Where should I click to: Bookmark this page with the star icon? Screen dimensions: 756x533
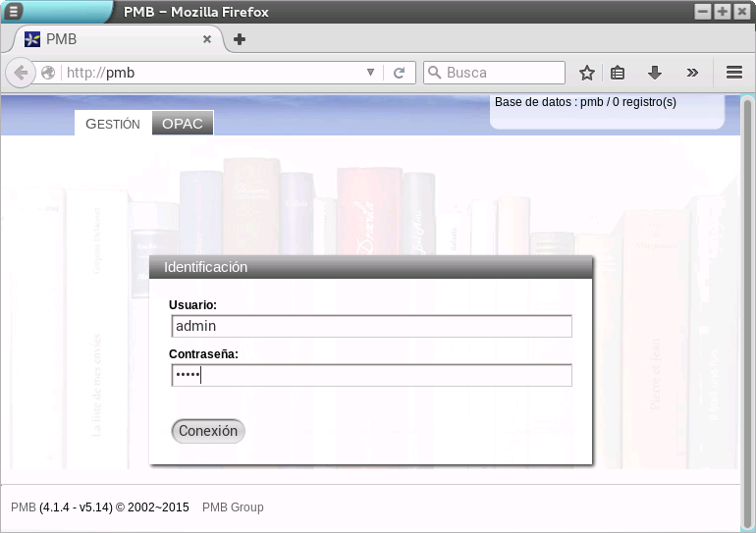click(587, 73)
